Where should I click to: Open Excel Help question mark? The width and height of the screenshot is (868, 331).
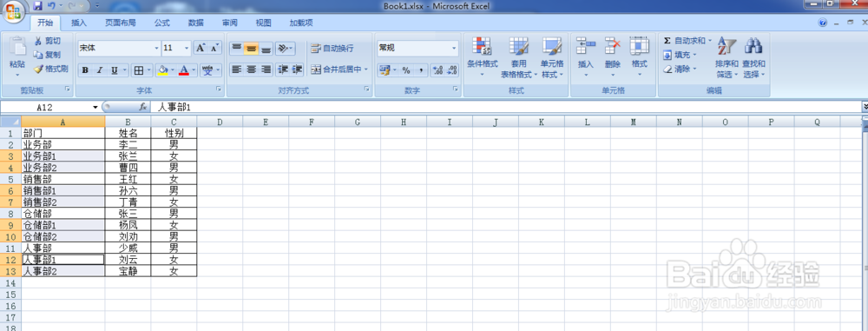(823, 23)
